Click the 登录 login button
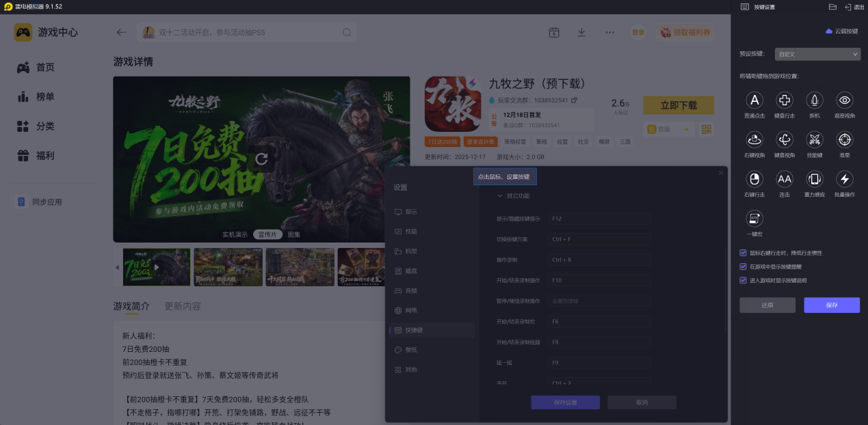 (x=638, y=32)
